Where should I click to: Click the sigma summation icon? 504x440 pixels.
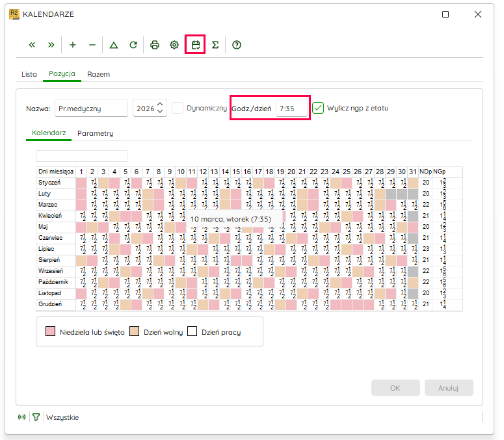(215, 45)
